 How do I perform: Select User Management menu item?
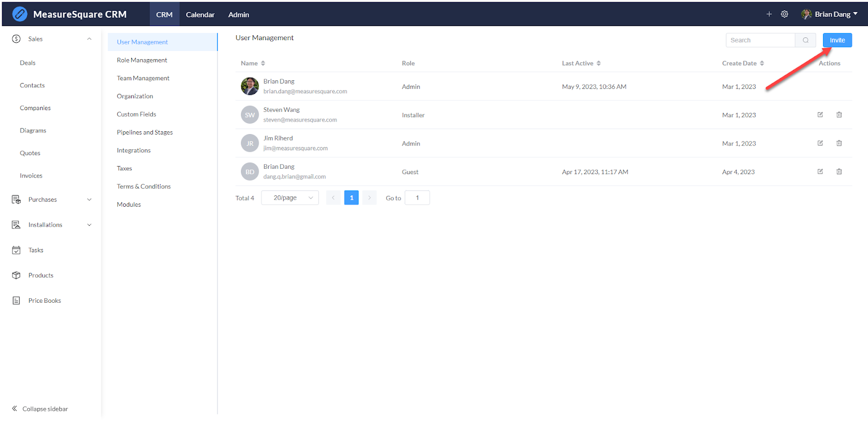[x=163, y=42]
